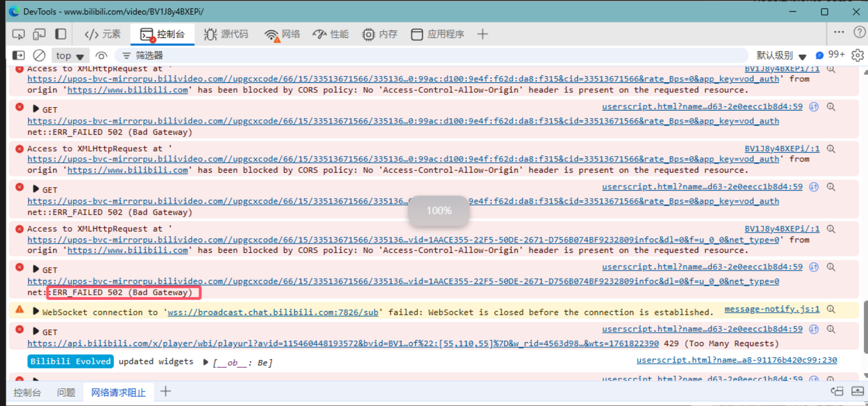The height and width of the screenshot is (406, 868).
Task: Switch to the 网络 tab
Action: point(282,35)
